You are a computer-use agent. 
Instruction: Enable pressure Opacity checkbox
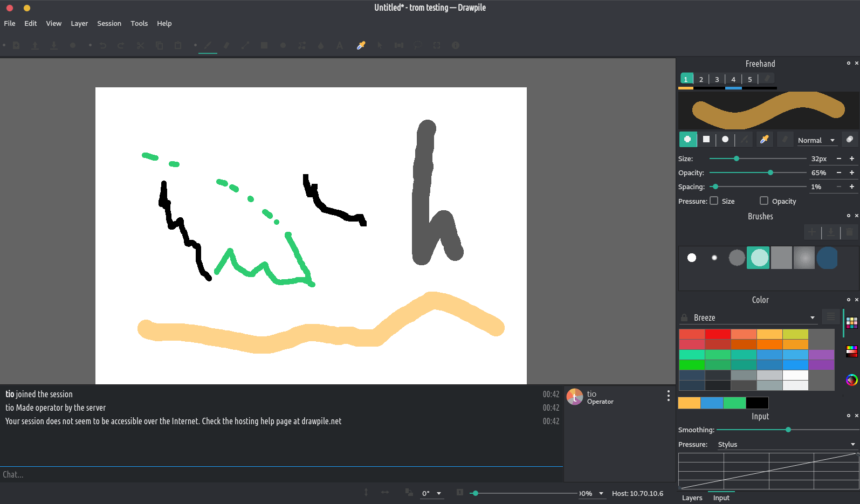click(764, 201)
